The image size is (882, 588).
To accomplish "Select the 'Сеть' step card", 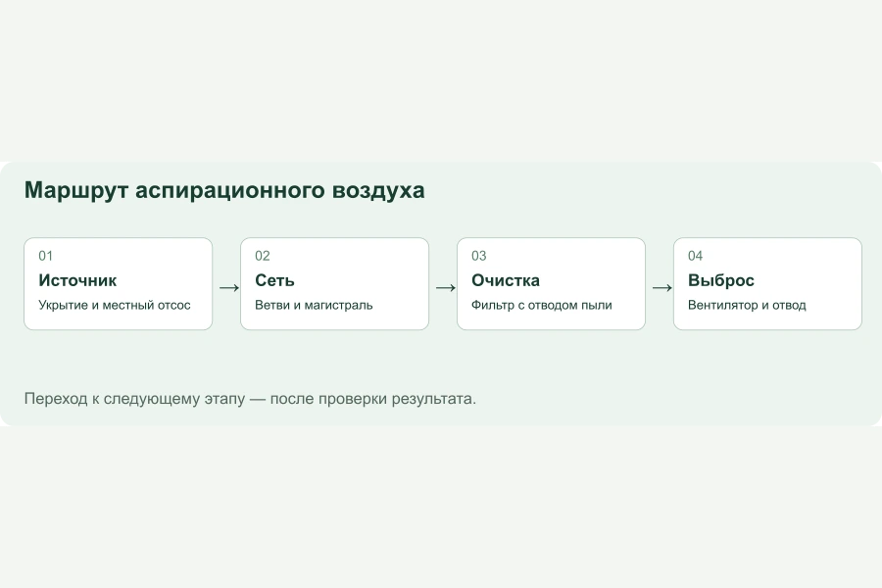I will click(x=335, y=283).
